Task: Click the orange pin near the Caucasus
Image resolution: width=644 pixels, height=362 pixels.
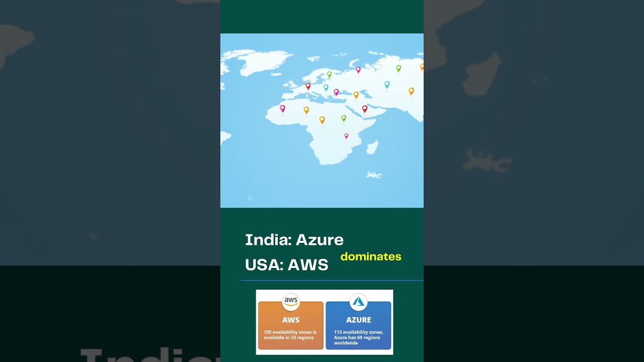Action: [356, 95]
